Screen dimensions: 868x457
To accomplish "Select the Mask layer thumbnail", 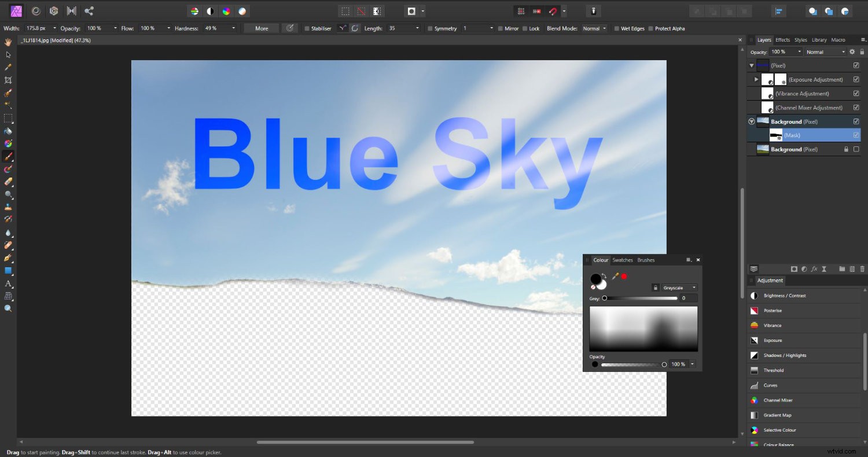I will tap(775, 135).
